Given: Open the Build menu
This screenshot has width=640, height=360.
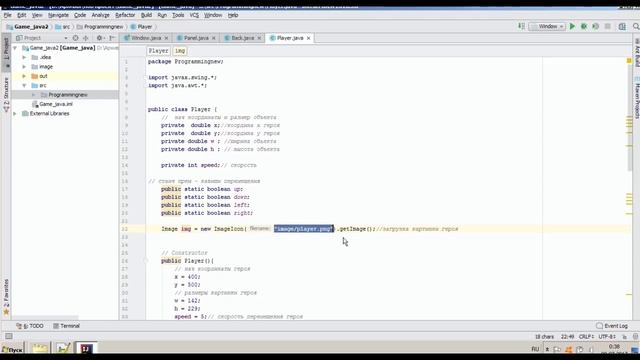Looking at the screenshot, I should [146, 15].
